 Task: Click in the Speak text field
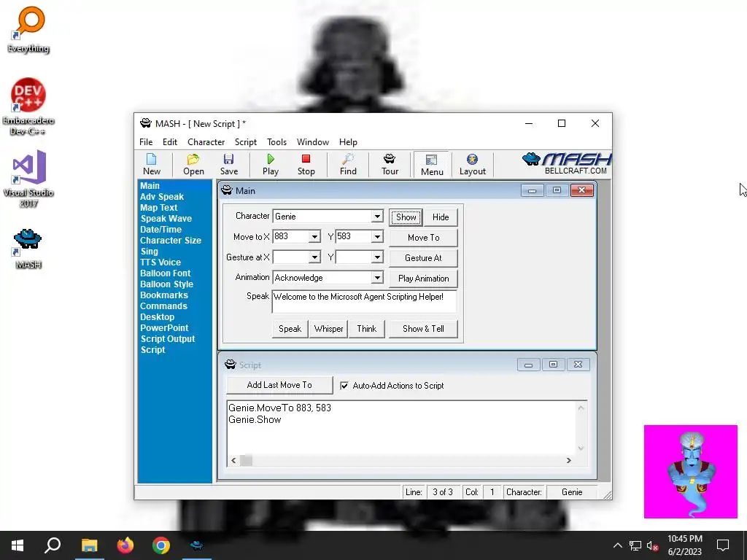(x=365, y=301)
